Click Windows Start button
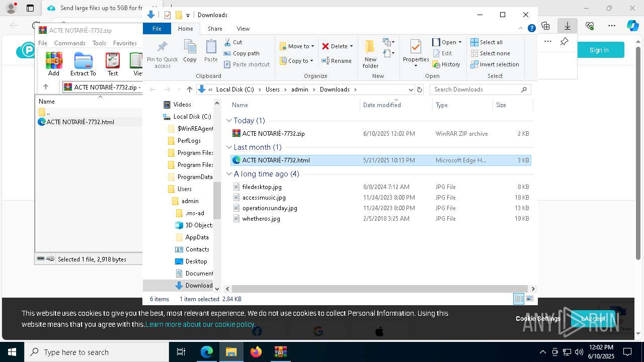The width and height of the screenshot is (644, 362). pos(12,352)
